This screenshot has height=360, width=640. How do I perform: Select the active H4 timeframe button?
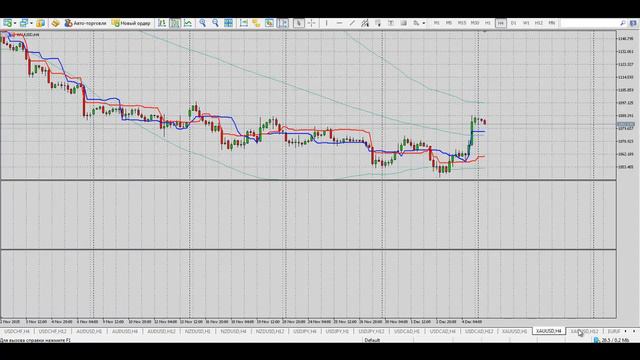pyautogui.click(x=500, y=23)
